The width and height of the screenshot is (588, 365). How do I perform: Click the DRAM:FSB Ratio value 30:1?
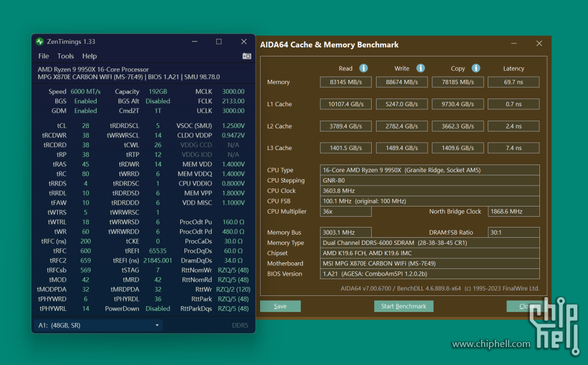point(514,232)
